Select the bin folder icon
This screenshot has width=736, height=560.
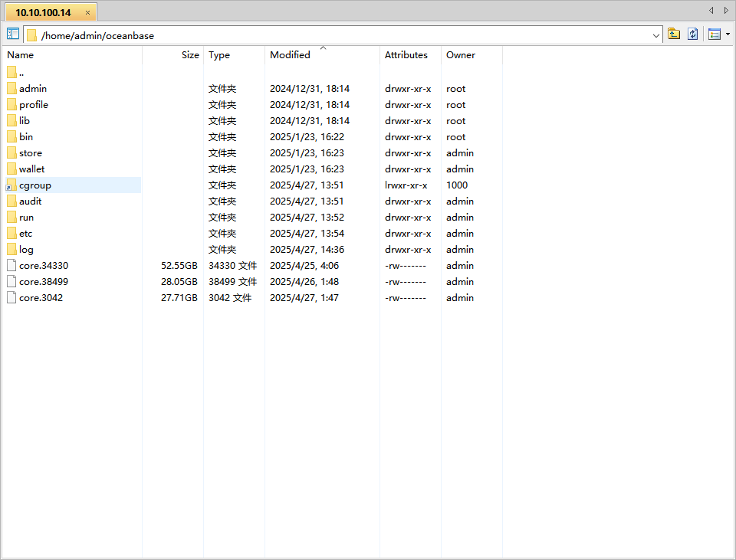[11, 136]
